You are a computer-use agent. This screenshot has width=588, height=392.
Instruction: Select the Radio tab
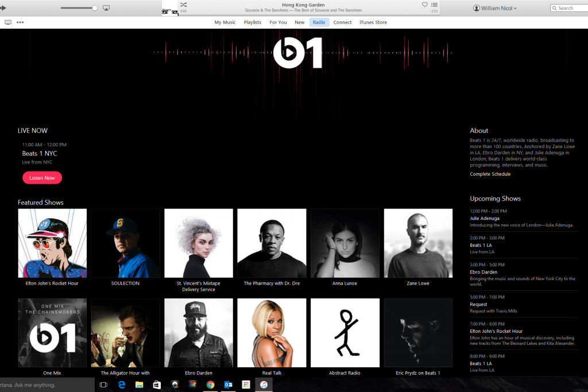pos(319,22)
